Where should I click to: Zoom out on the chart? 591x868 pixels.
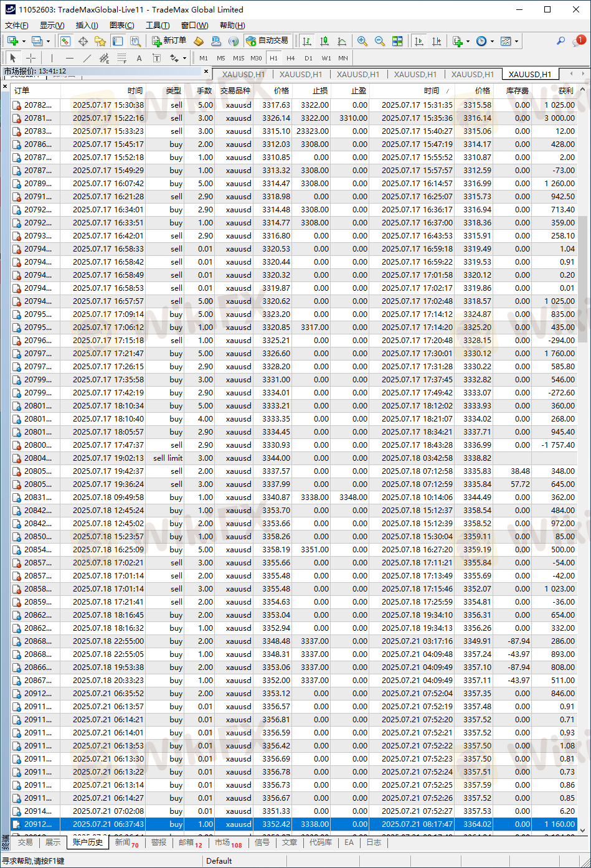click(x=380, y=41)
